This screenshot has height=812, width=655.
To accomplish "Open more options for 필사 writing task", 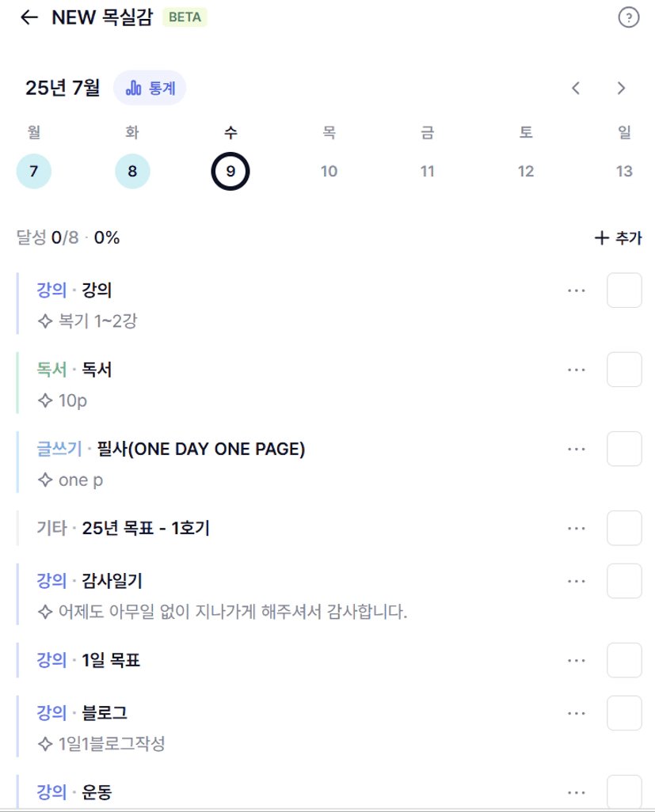I will (577, 449).
